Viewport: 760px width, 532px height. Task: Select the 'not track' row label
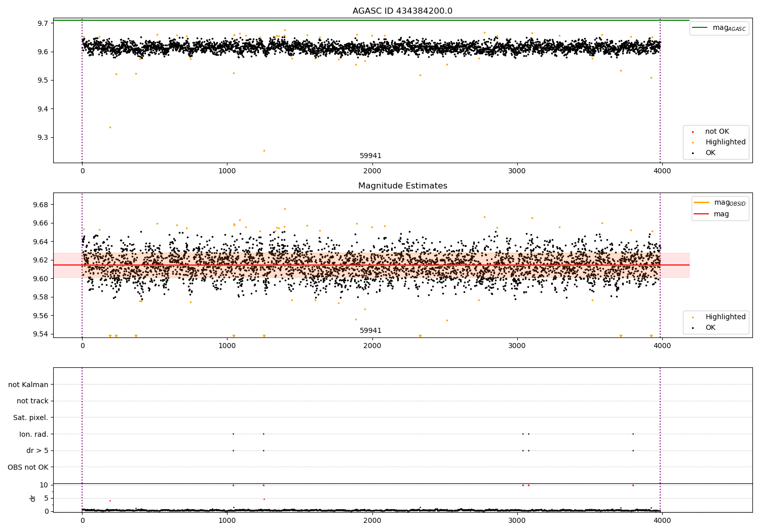pyautogui.click(x=32, y=401)
